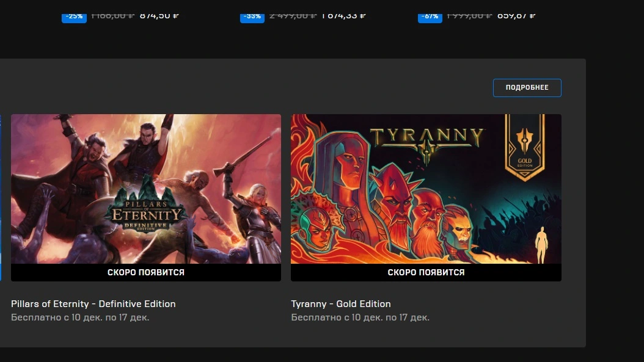
Task: Click СКОРО ПОЯВИТСЯ banner under Pillars of Eternity
Action: coord(146,272)
